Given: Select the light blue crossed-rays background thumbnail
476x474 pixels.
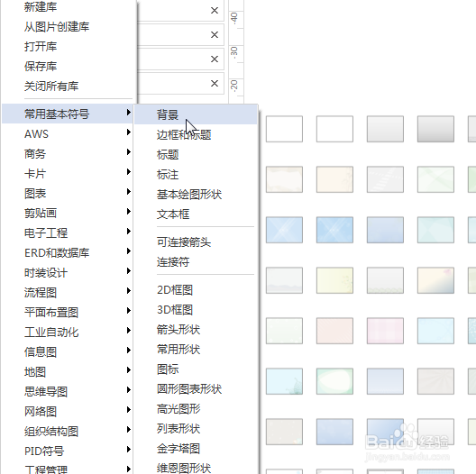Looking at the screenshot, I should click(x=284, y=230).
